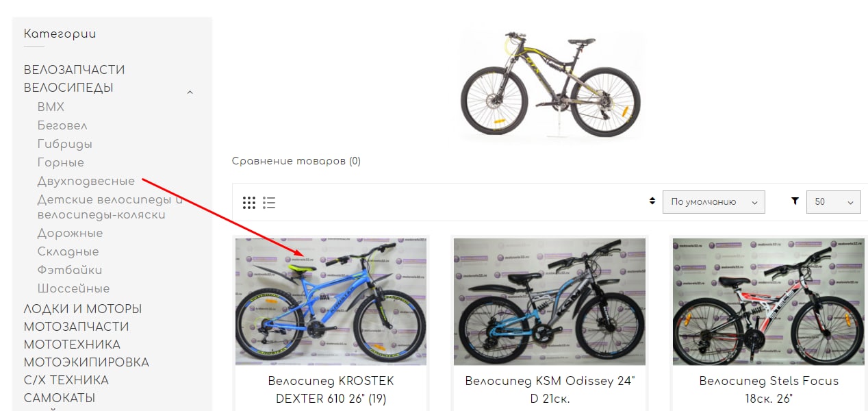
Task: Select the Двухподвесные subcategory
Action: pyautogui.click(x=86, y=182)
